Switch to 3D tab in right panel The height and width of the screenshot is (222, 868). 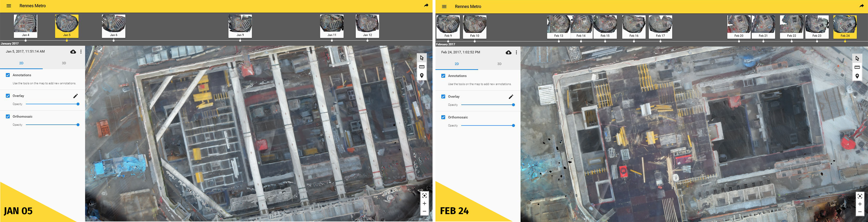pyautogui.click(x=499, y=64)
